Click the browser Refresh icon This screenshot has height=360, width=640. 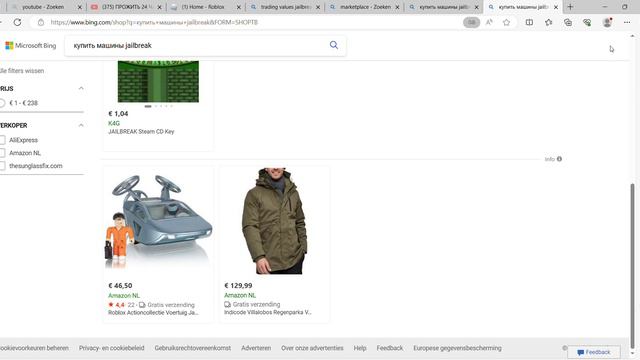tap(17, 22)
